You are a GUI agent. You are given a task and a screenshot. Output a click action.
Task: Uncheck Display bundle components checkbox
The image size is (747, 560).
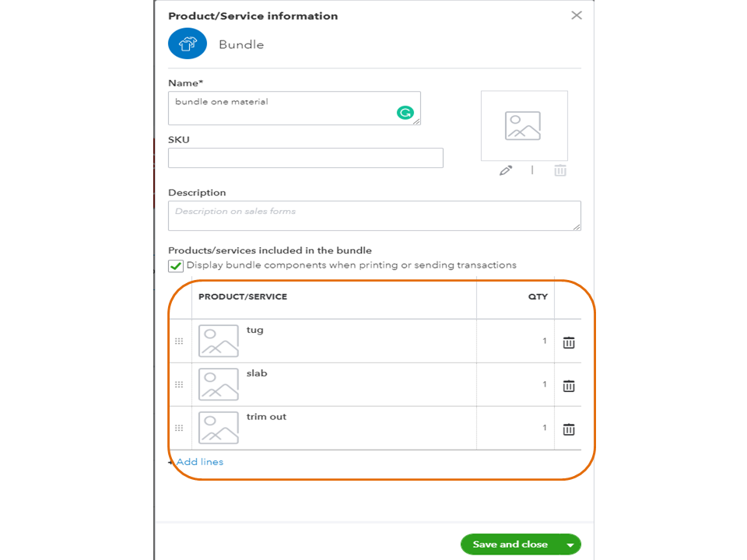pos(176,266)
